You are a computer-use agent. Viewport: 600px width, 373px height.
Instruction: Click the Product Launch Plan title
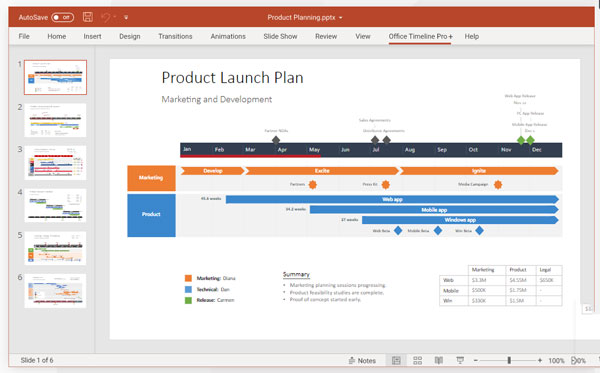click(232, 78)
